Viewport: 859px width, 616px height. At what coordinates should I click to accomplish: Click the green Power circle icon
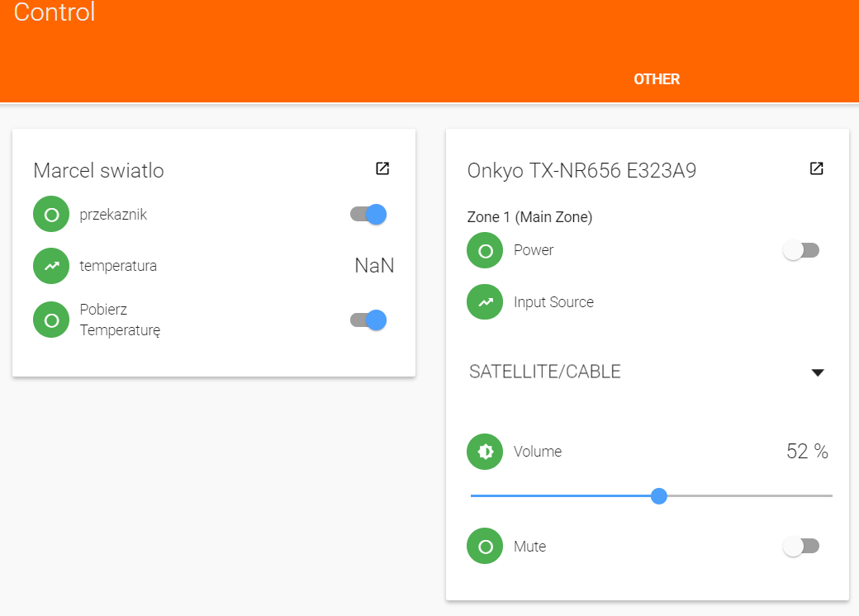(x=485, y=251)
